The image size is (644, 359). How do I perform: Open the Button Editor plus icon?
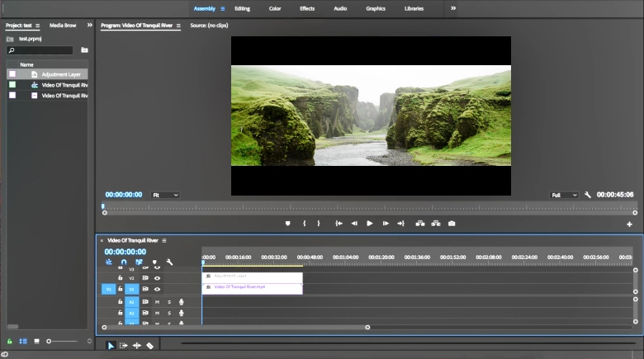click(x=629, y=224)
